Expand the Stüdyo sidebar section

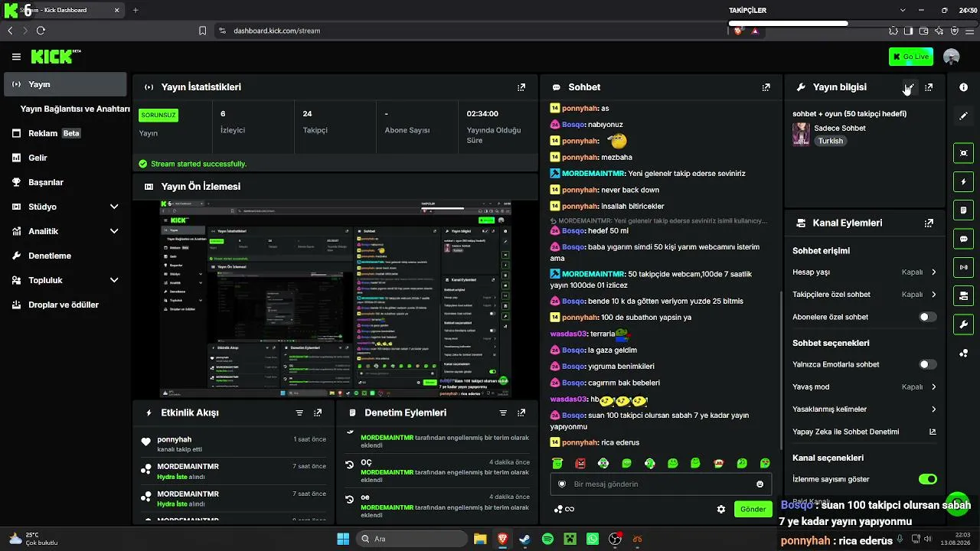[x=114, y=207]
